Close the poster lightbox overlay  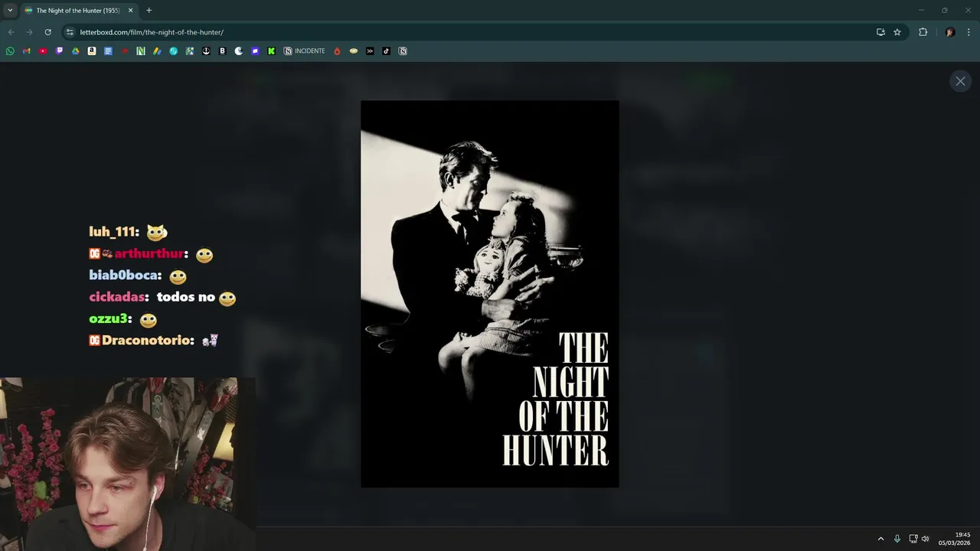point(960,81)
